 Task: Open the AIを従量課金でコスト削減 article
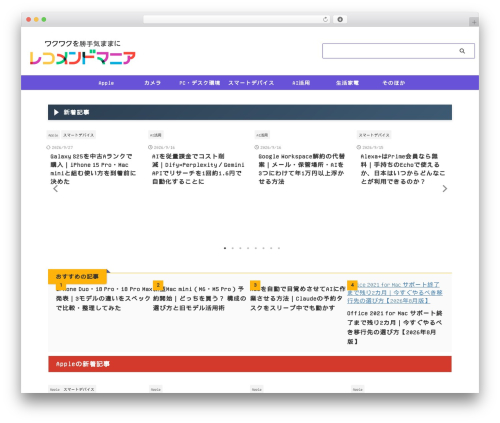[x=198, y=169]
